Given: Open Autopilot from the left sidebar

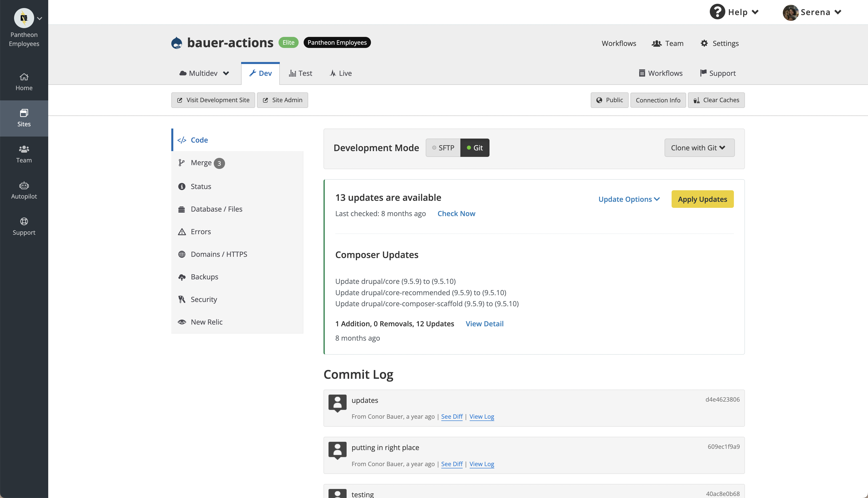Looking at the screenshot, I should coord(24,191).
